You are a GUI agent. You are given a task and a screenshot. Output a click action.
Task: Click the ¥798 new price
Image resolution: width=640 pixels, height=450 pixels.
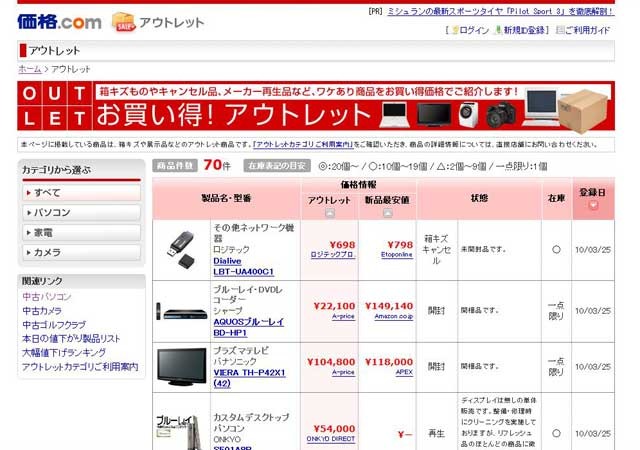(400, 245)
